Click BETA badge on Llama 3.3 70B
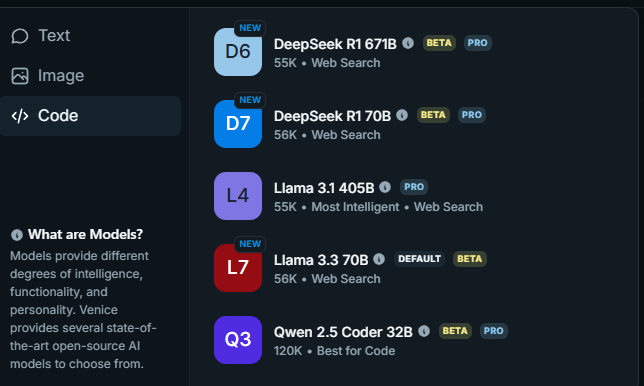The width and height of the screenshot is (644, 386). (470, 259)
